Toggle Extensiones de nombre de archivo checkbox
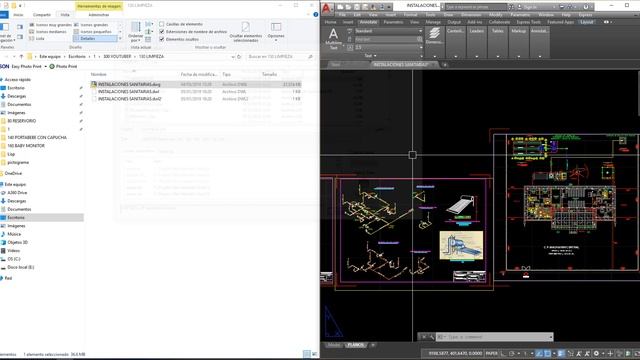640x360 pixels. 162,31
